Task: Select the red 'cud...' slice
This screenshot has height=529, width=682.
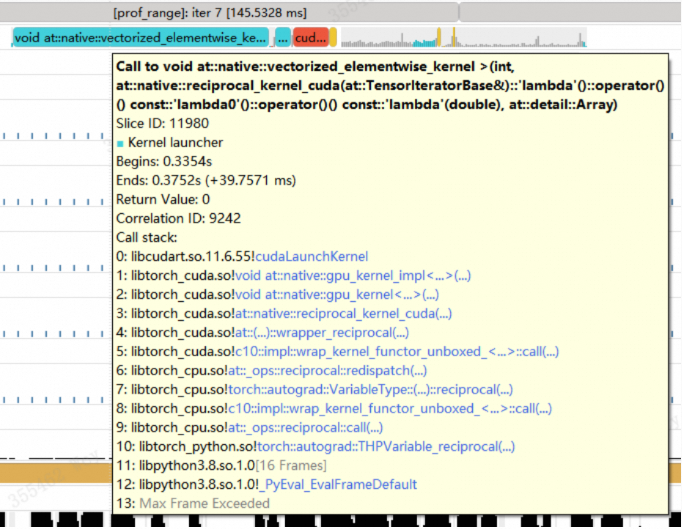Action: coord(311,38)
